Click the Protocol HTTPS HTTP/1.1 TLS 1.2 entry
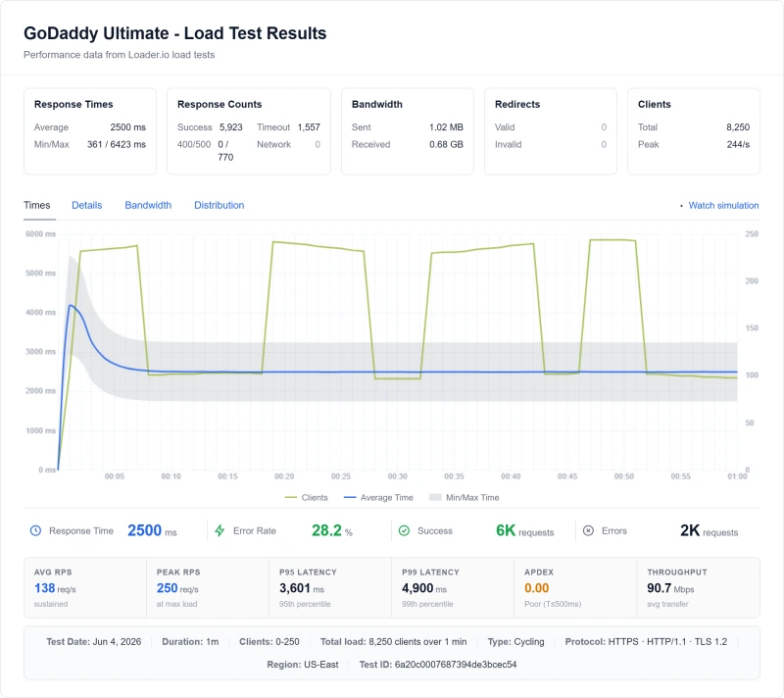 point(646,641)
